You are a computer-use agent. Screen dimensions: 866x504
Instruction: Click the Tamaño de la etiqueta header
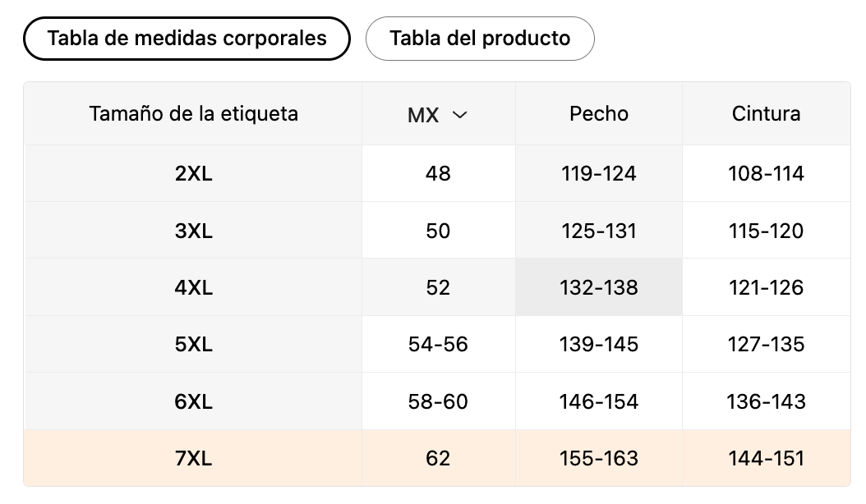193,114
